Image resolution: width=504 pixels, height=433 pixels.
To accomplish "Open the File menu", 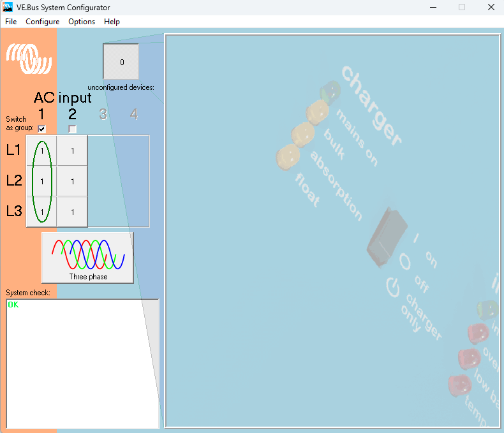I will [x=11, y=22].
